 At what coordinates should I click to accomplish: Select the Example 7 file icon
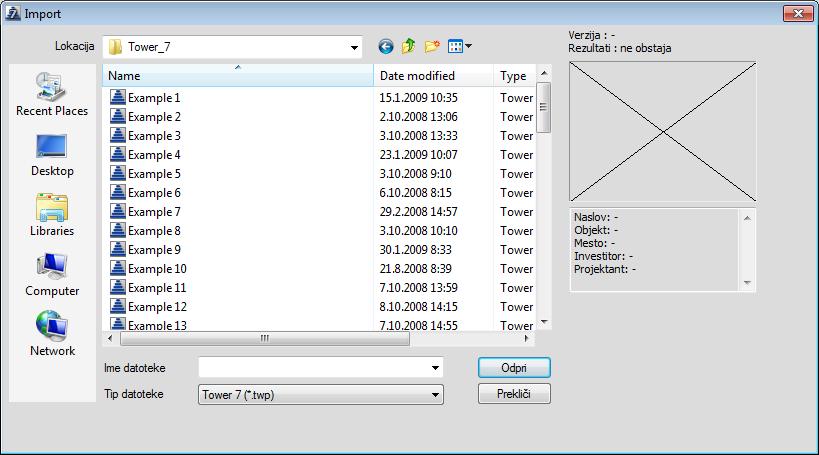(x=118, y=211)
